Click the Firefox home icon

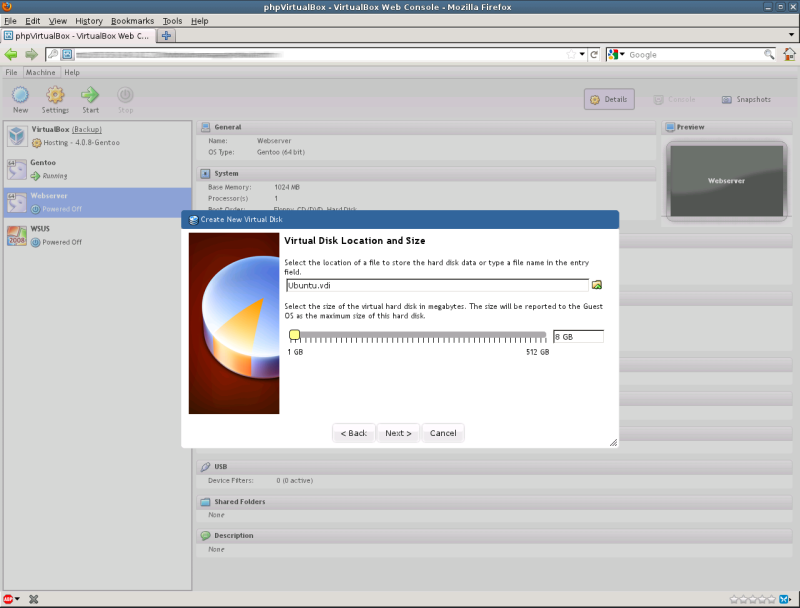tap(789, 54)
